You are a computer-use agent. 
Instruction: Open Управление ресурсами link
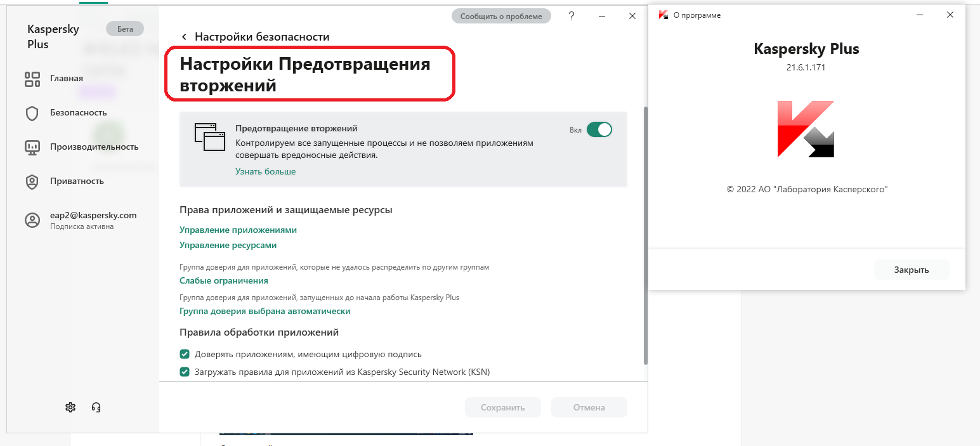[x=228, y=245]
